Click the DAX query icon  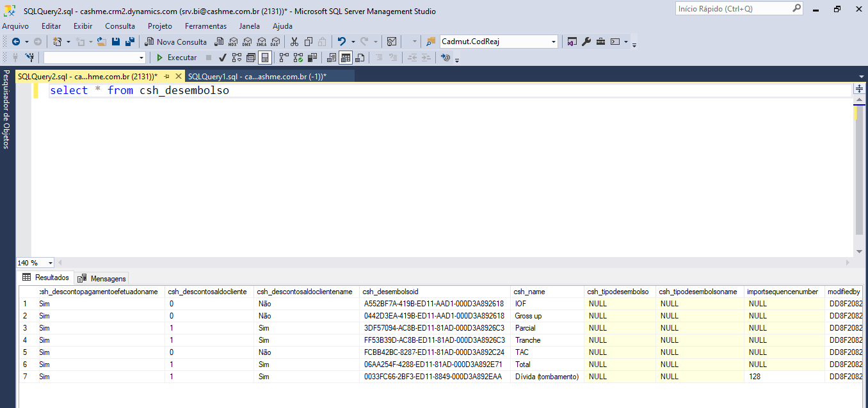coord(275,42)
